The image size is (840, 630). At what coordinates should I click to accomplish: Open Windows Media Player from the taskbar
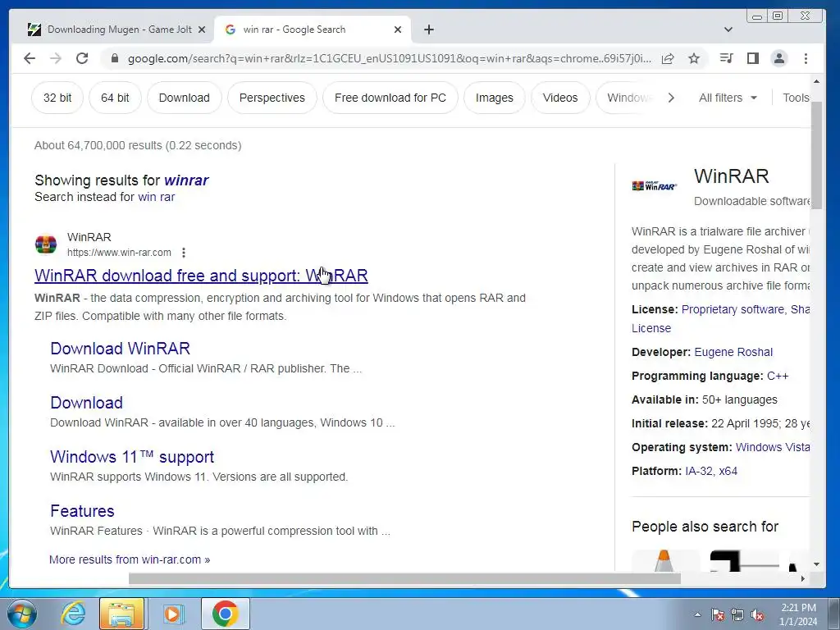pos(173,614)
